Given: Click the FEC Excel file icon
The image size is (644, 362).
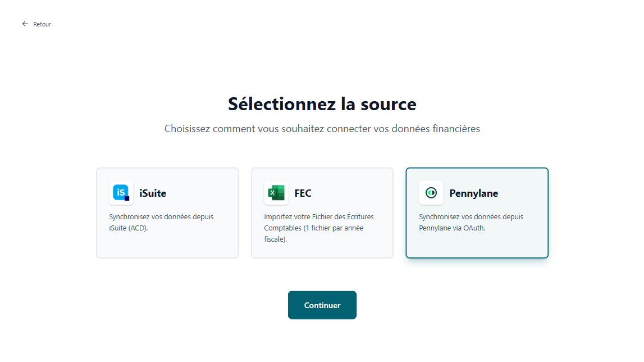Looking at the screenshot, I should click(x=276, y=193).
